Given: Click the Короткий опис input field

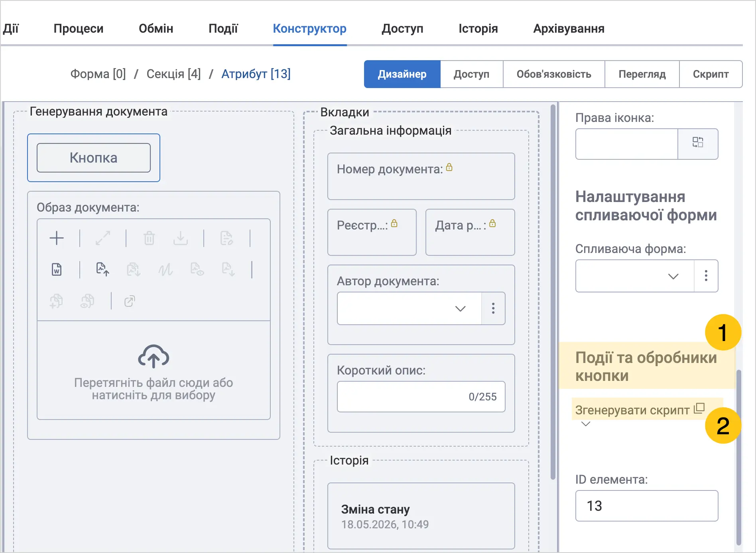Looking at the screenshot, I should (x=421, y=397).
